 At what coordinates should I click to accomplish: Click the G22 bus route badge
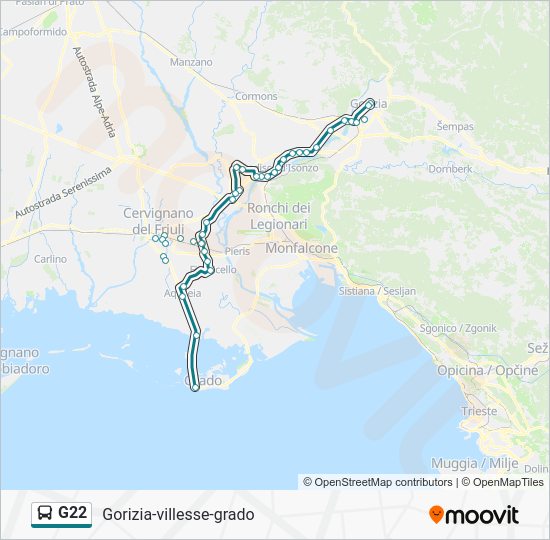(61, 514)
